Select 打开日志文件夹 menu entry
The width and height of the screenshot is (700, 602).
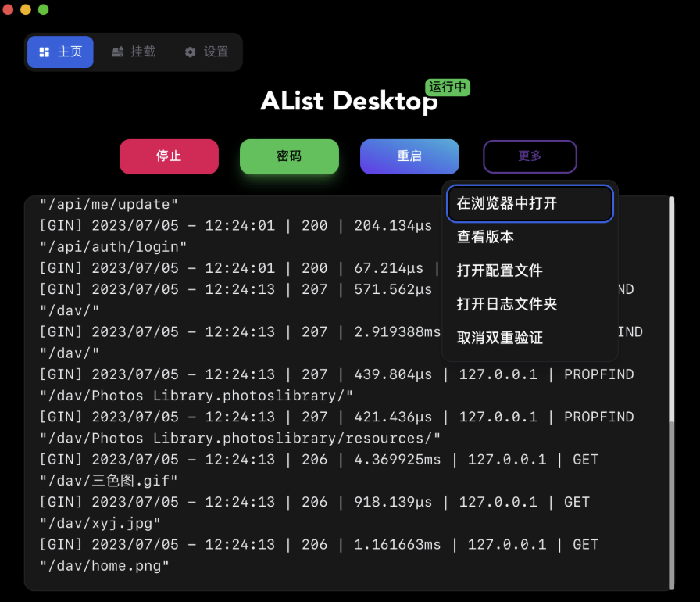(530, 304)
